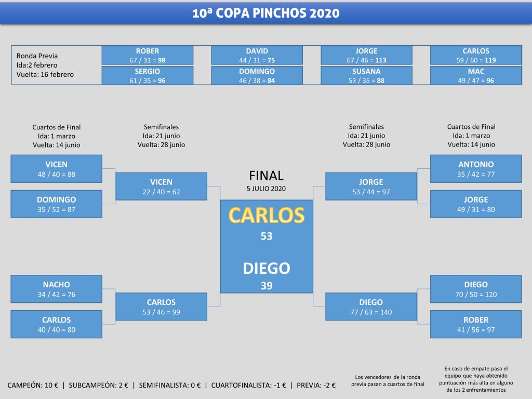Select DIEGO's 77 / 63 = 140 box
Screen dimensions: 532x399
371,307
